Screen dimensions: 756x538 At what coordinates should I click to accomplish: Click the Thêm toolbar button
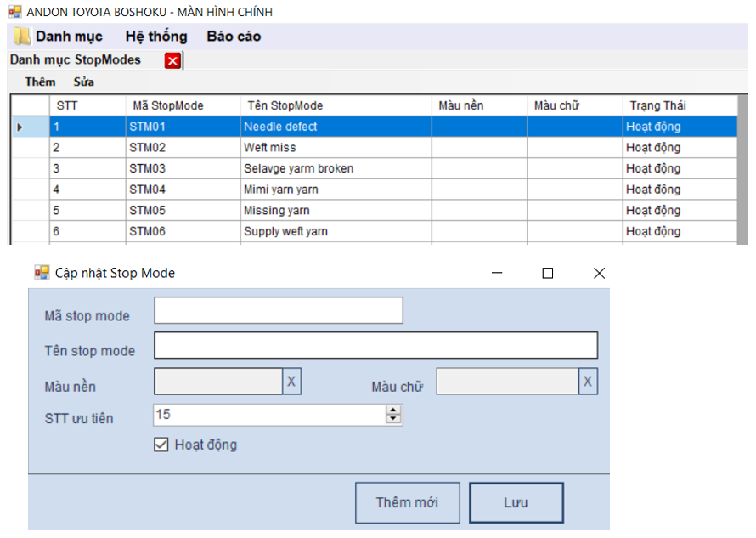pyautogui.click(x=40, y=82)
